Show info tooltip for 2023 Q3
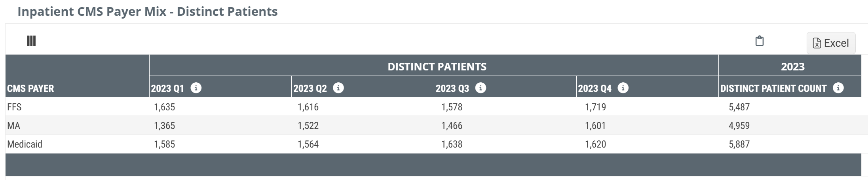Viewport: 868px width, 180px height. 481,88
